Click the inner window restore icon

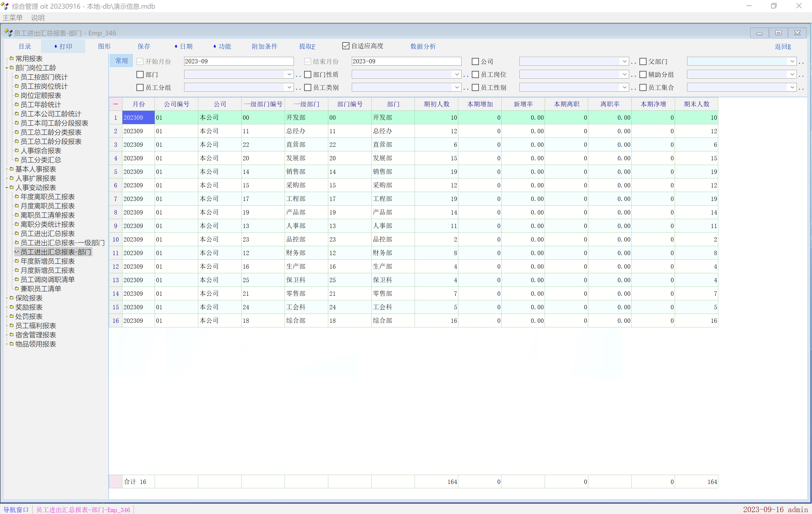[x=778, y=33]
